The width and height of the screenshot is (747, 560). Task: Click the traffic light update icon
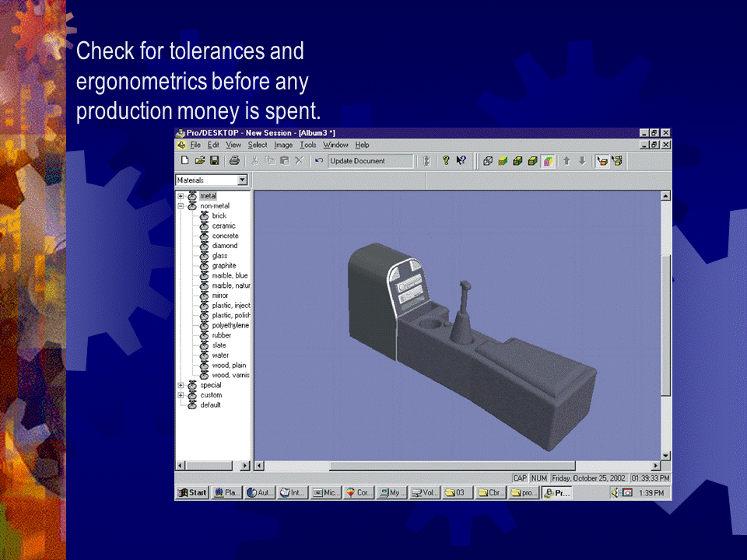[427, 161]
